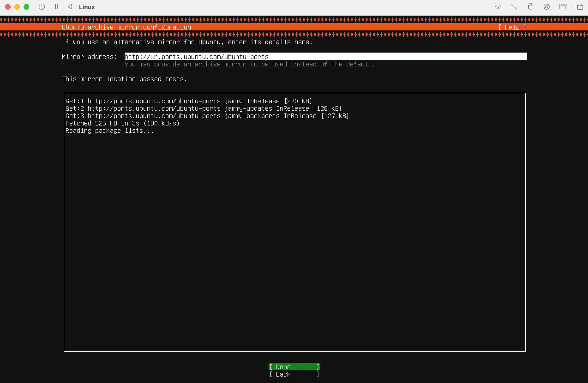Close the Linux VM window

coord(8,7)
